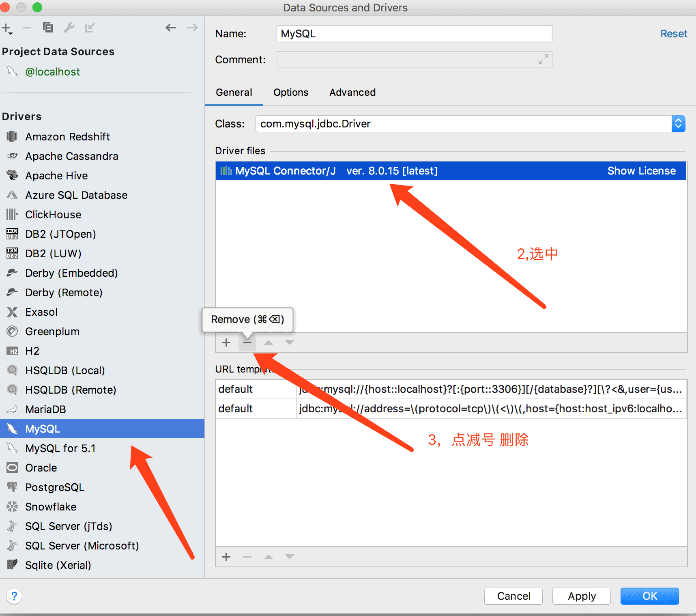Screen dimensions: 696x616
Task: Open the wrench settings icon in the toolbar
Action: pos(69,27)
